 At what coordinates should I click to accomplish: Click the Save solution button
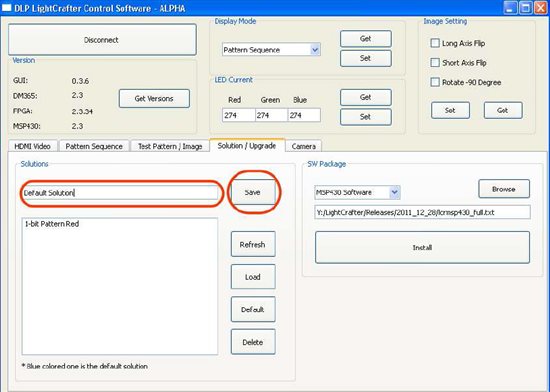[x=253, y=192]
